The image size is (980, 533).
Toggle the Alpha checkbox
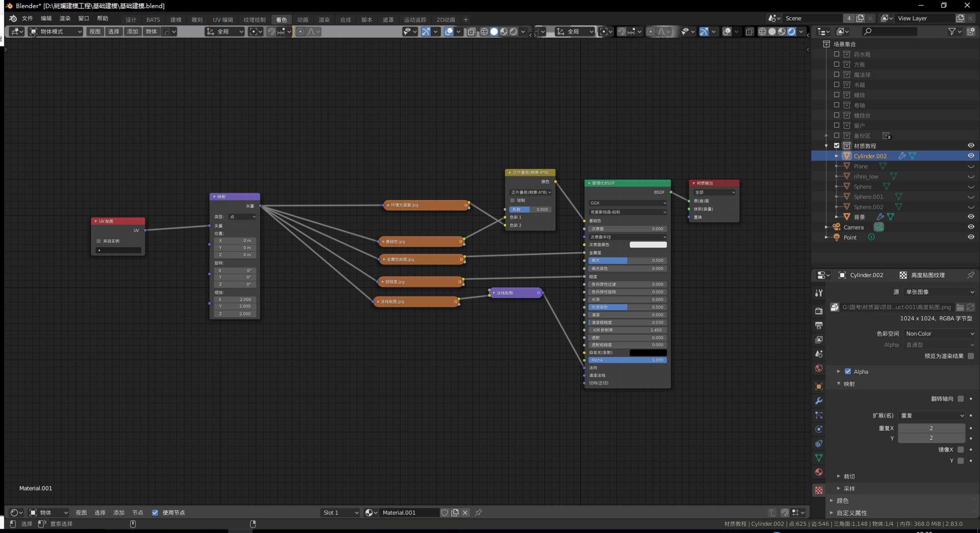pyautogui.click(x=848, y=372)
